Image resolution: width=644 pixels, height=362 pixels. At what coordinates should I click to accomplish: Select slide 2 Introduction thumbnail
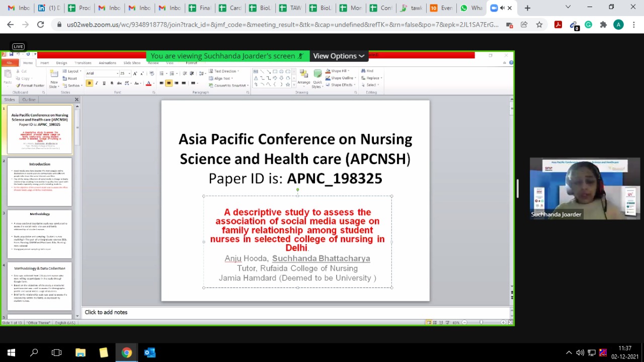(39, 182)
